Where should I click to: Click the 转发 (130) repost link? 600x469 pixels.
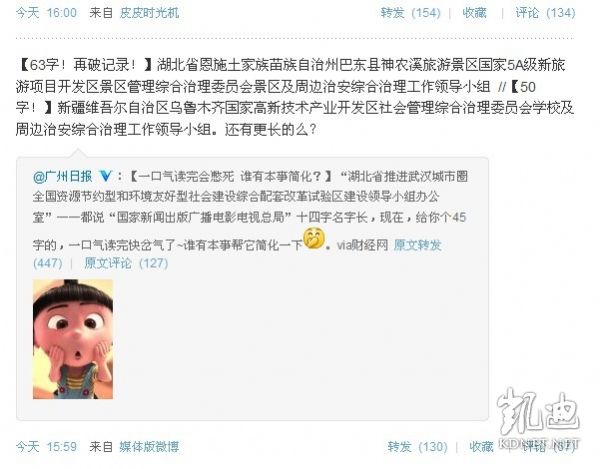click(x=417, y=446)
